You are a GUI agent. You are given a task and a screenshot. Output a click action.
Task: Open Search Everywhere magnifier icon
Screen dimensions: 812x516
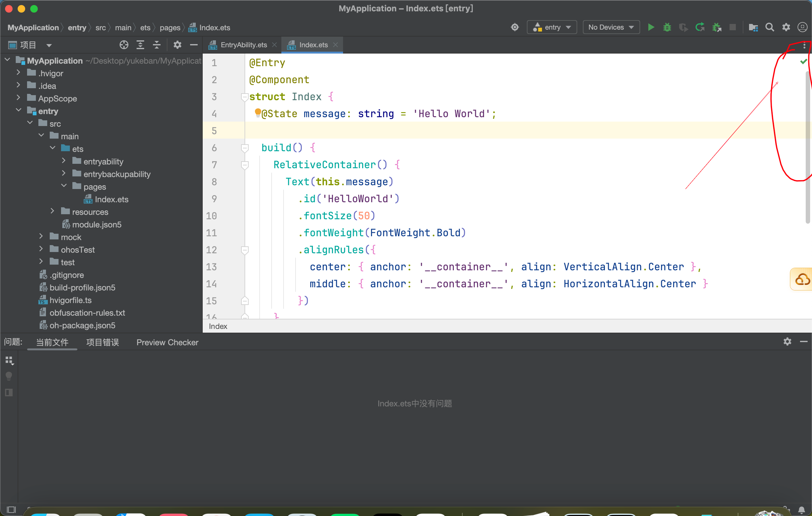[770, 27]
